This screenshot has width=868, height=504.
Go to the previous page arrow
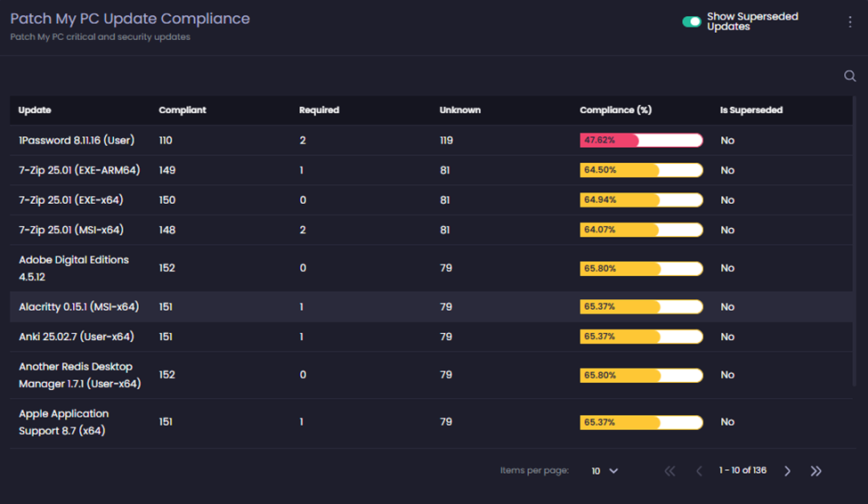coord(699,471)
